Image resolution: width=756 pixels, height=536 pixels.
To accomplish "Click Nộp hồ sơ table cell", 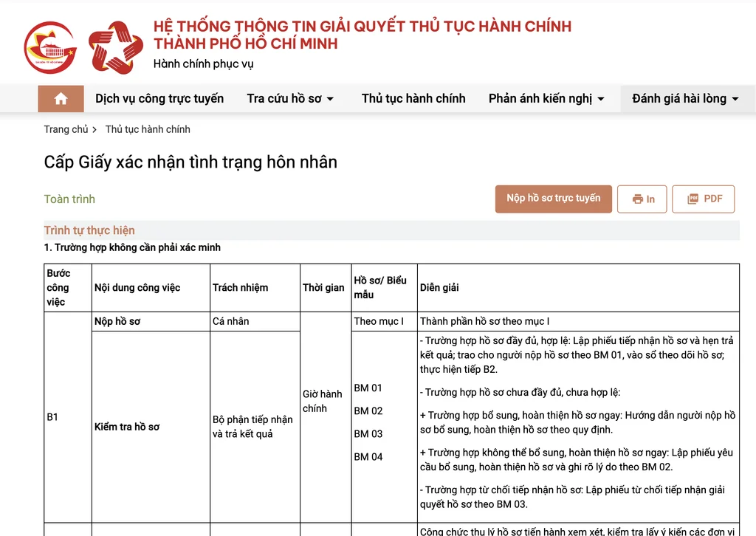I will 151,321.
